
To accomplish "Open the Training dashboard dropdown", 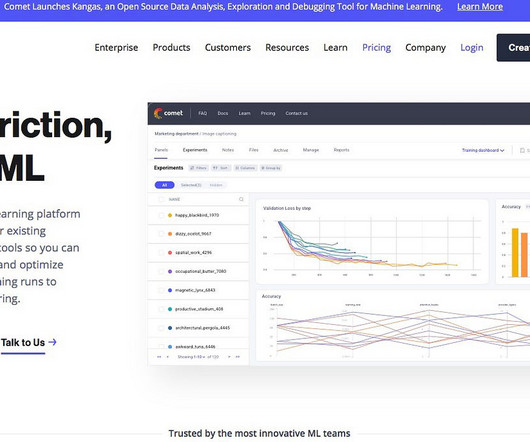I will pos(483,150).
